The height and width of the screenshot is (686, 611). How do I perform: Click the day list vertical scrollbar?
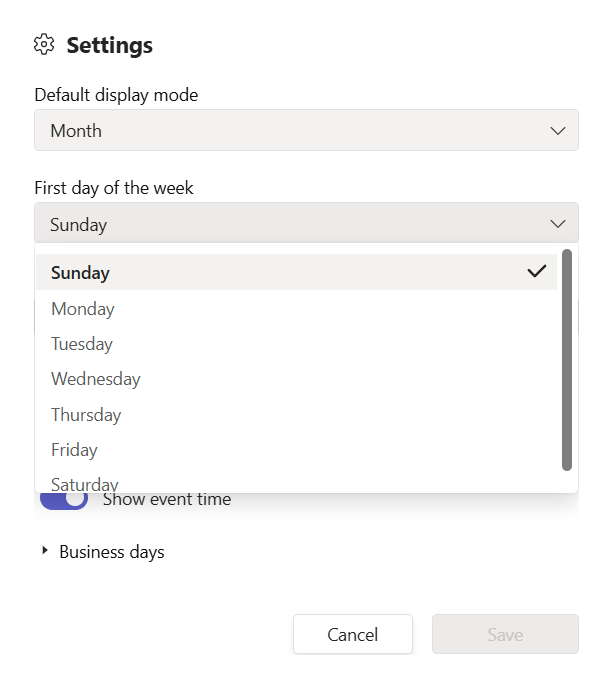pos(567,360)
